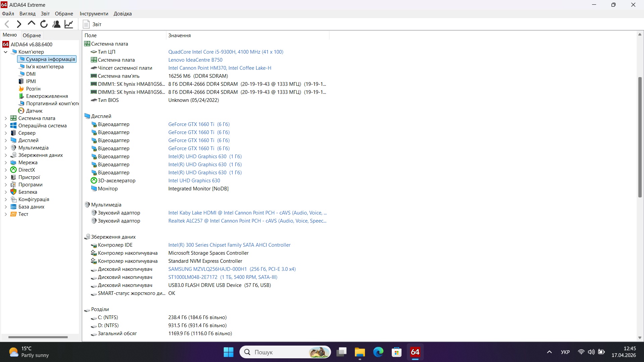Image resolution: width=644 pixels, height=362 pixels.
Task: Click the Сумарна інформація item
Action: pyautogui.click(x=50, y=59)
